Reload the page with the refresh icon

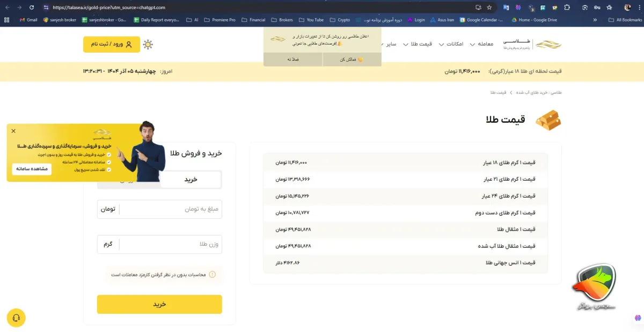pos(32,8)
